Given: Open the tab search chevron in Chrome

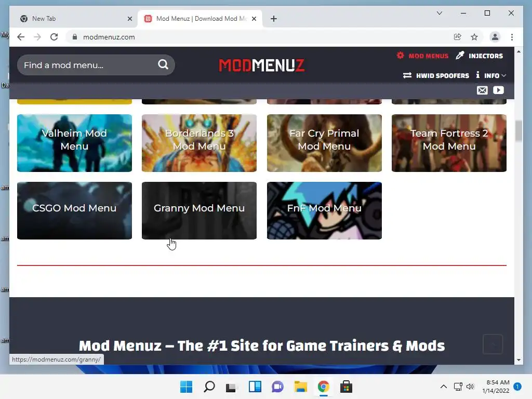Looking at the screenshot, I should pos(440,13).
